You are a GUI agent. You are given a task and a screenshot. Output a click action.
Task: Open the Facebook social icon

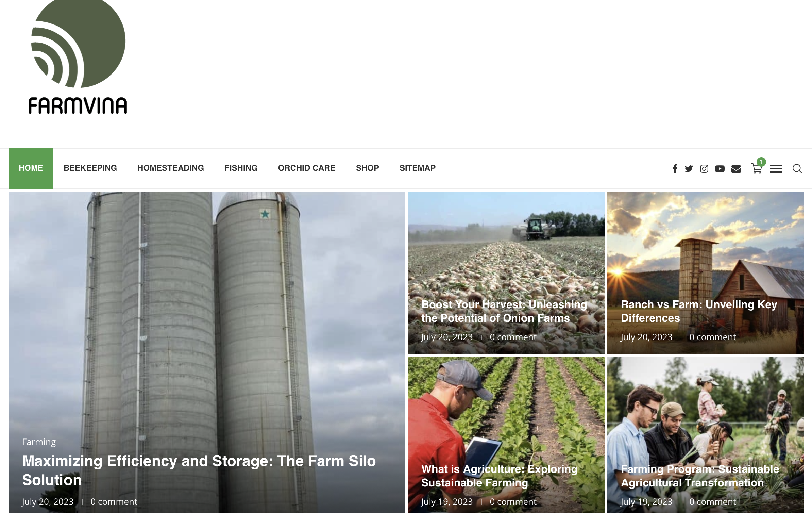pyautogui.click(x=675, y=169)
